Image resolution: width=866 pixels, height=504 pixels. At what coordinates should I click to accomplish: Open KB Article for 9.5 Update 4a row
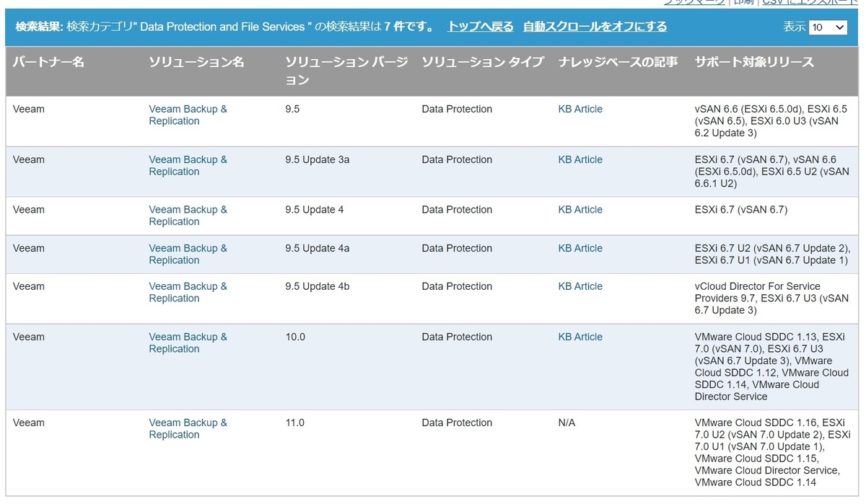tap(580, 248)
